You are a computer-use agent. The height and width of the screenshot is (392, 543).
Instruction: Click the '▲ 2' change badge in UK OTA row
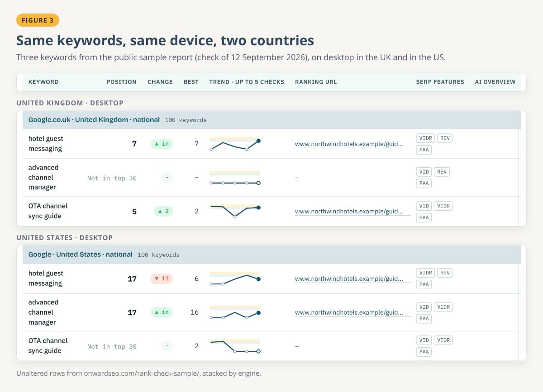pyautogui.click(x=164, y=211)
